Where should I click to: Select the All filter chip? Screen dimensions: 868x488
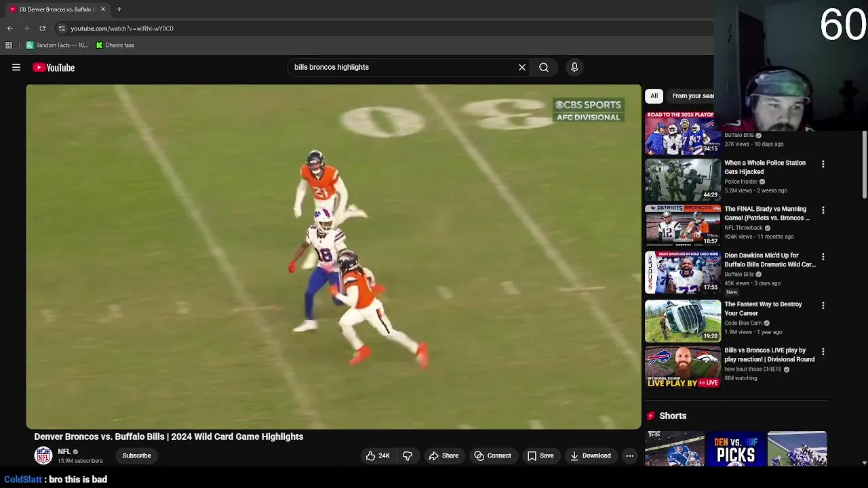tap(654, 96)
